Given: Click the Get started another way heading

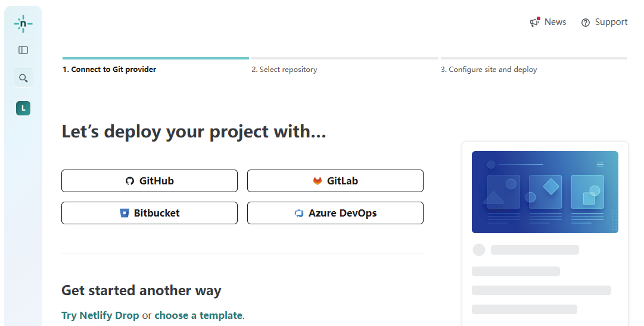Looking at the screenshot, I should (141, 291).
